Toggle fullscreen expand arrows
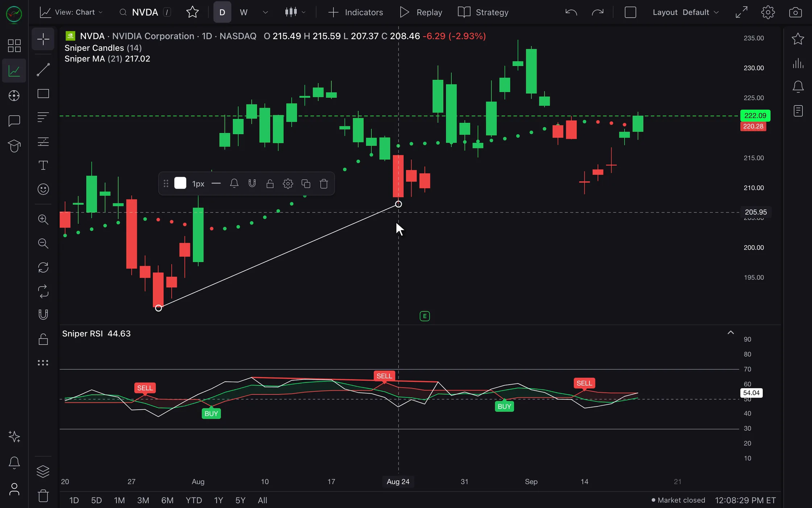 pos(741,12)
